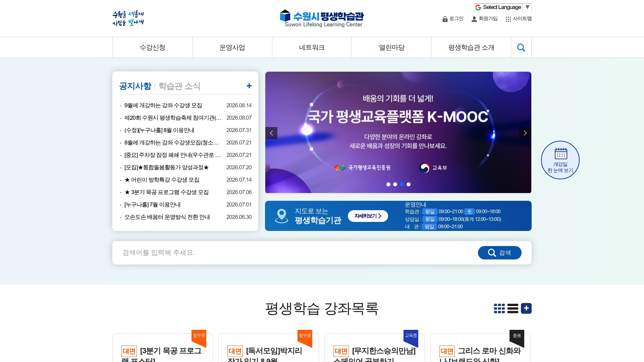Screen dimensions: 644x362
Task: Click the plus icon beside 평생학습 강좌목록
Action: (526, 308)
